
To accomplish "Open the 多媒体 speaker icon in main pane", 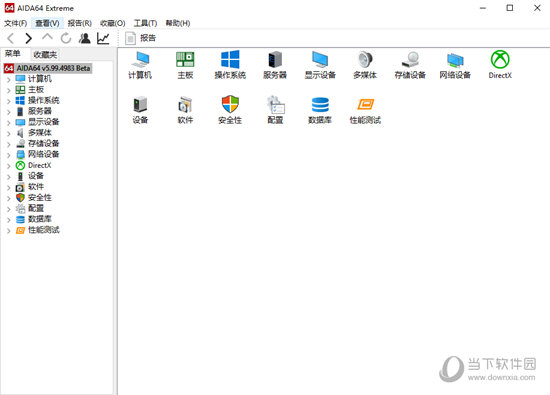I will point(365,65).
